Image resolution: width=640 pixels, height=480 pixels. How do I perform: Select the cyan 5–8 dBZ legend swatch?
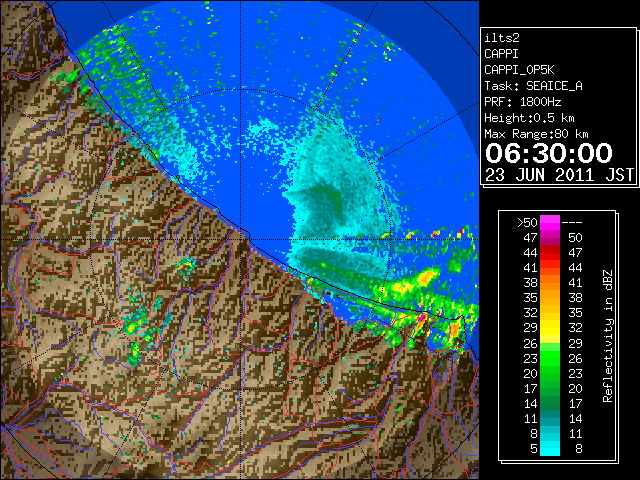click(x=549, y=448)
